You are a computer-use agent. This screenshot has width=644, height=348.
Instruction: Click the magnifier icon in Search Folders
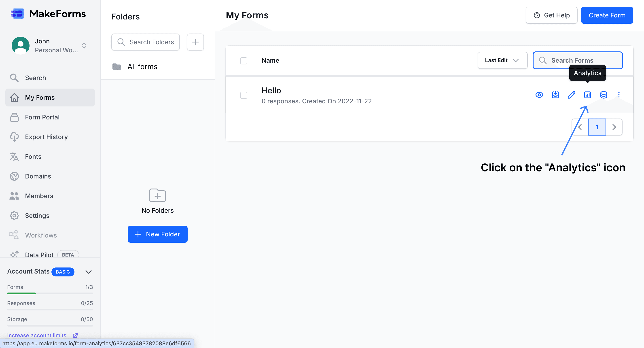[121, 42]
